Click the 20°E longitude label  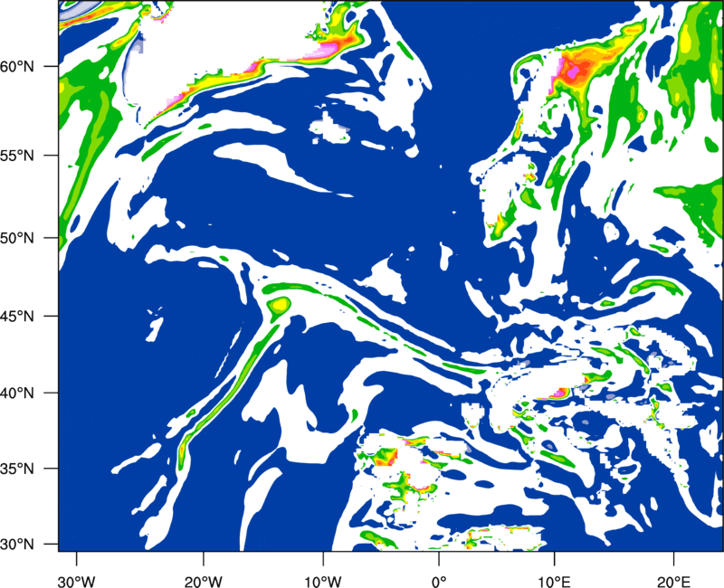click(673, 582)
